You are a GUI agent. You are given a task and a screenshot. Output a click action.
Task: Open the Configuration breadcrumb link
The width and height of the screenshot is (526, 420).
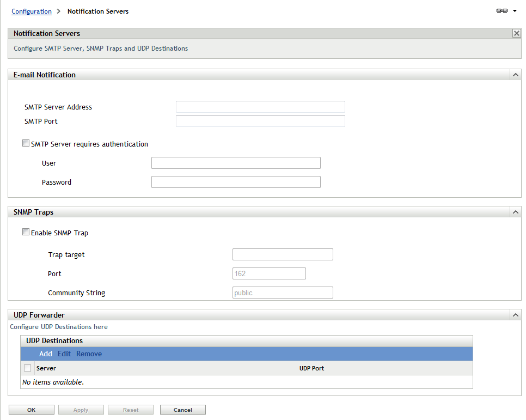pos(31,11)
